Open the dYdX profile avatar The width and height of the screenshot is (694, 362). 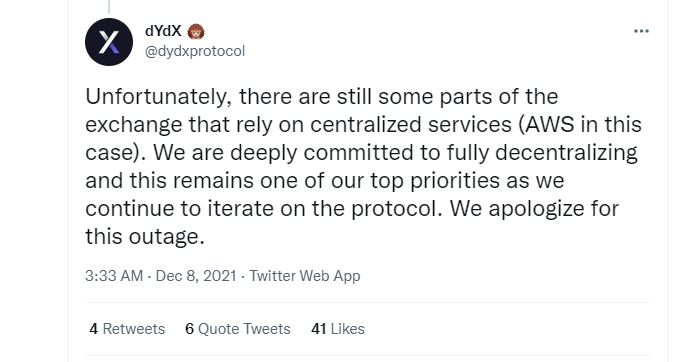[x=109, y=42]
